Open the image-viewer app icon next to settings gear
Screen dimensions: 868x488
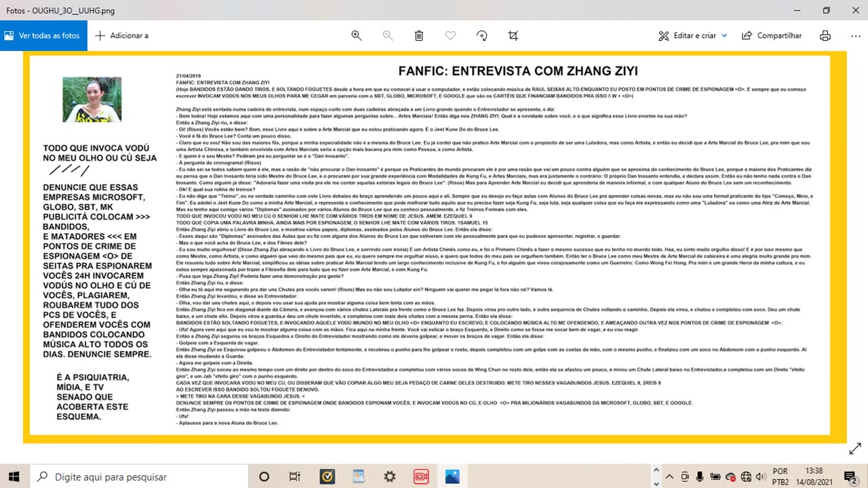pyautogui.click(x=358, y=476)
